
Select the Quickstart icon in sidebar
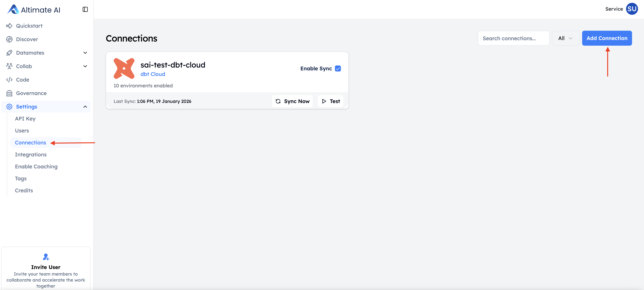9,25
